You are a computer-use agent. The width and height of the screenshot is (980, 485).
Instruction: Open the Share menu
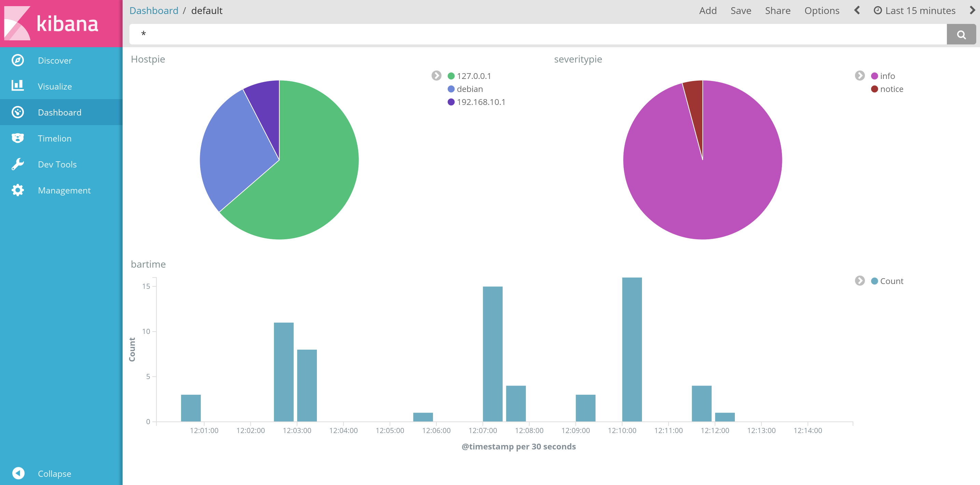(778, 11)
